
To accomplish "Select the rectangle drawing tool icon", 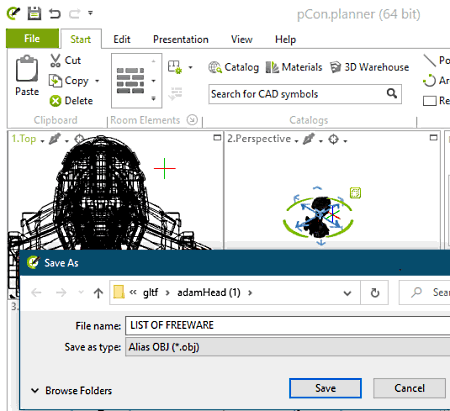I will click(430, 101).
